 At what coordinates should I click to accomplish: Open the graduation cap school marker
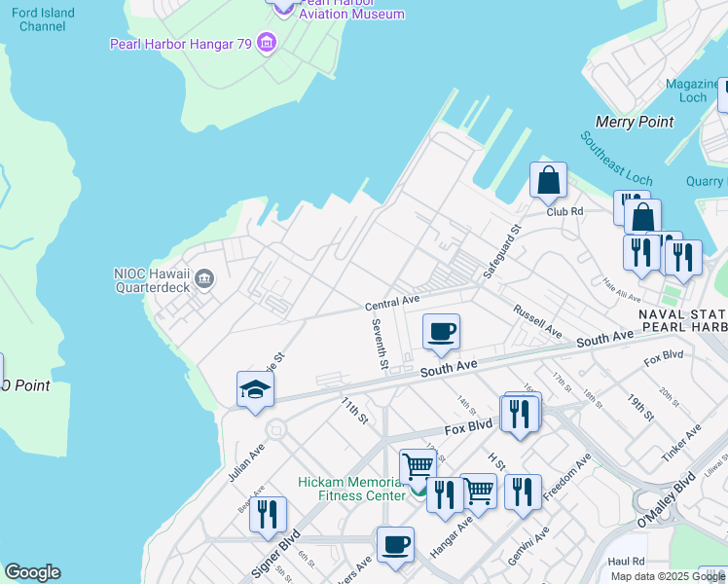point(255,392)
